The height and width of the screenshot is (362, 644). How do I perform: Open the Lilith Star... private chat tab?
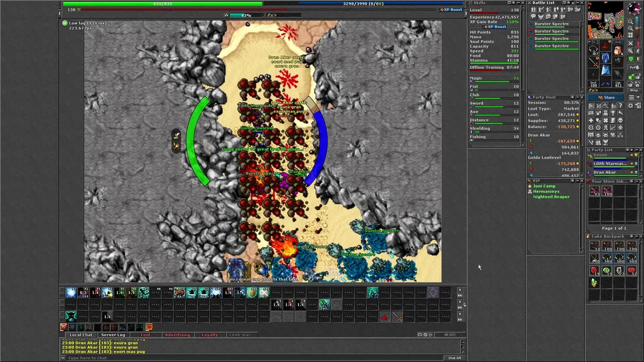tap(242, 335)
